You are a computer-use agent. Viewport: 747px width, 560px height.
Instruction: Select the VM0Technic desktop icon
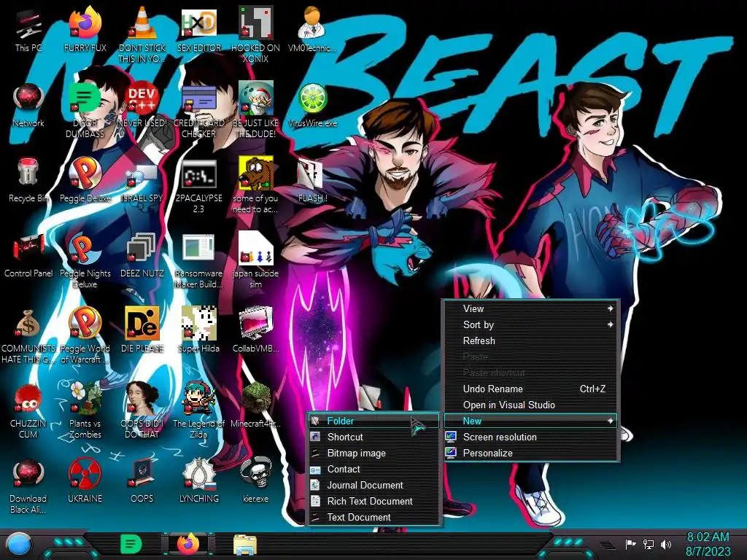coord(312,29)
